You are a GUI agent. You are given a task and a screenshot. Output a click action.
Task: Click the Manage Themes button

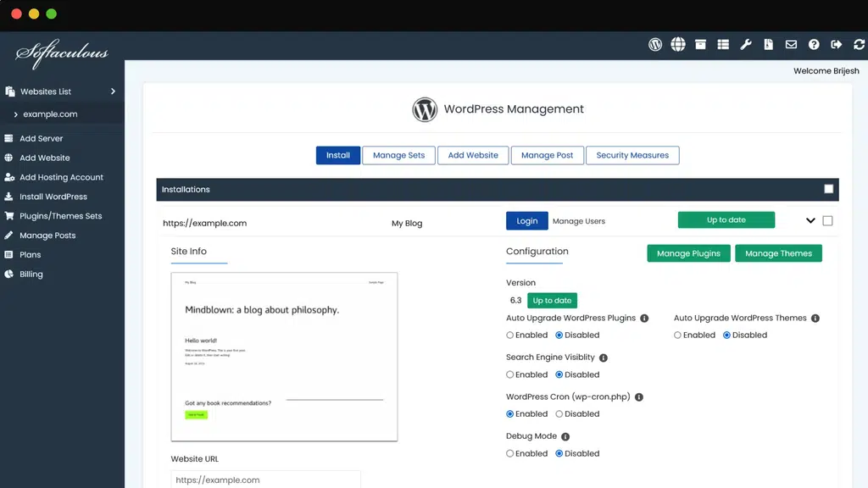tap(778, 253)
